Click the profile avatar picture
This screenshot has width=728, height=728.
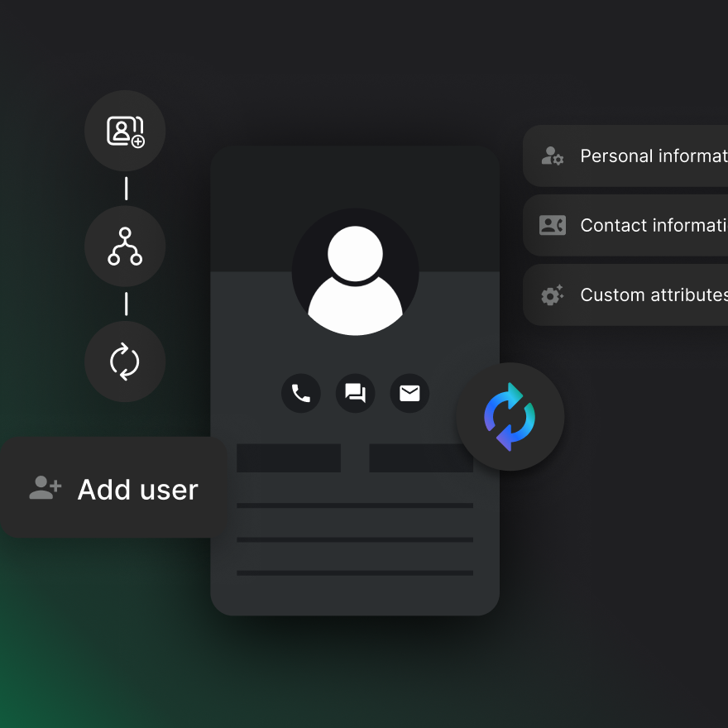point(355,271)
